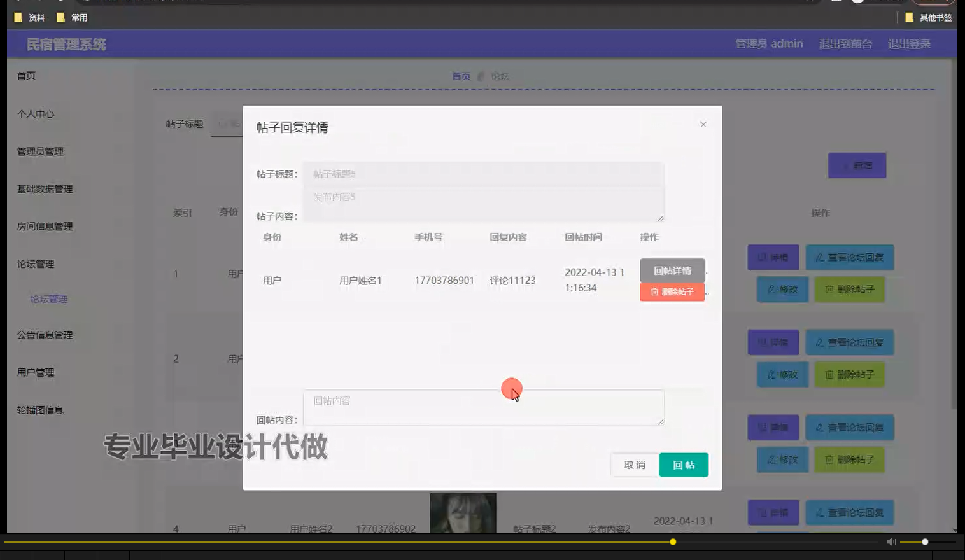Click the 回帖 submit button
This screenshot has width=965, height=560.
point(683,465)
